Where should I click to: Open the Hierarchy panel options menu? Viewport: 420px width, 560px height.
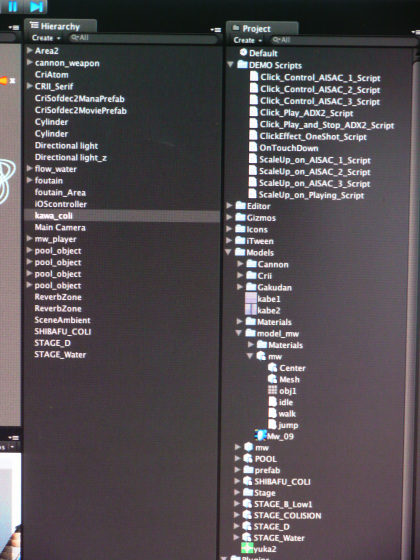215,30
